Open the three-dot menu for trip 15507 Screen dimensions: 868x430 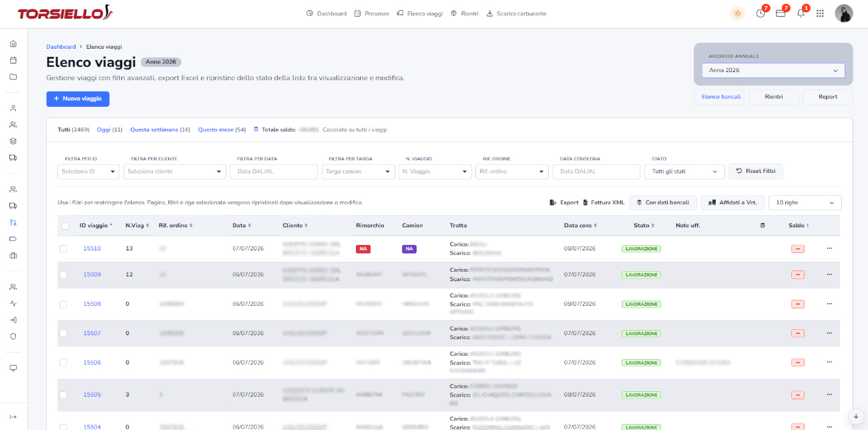tap(830, 333)
